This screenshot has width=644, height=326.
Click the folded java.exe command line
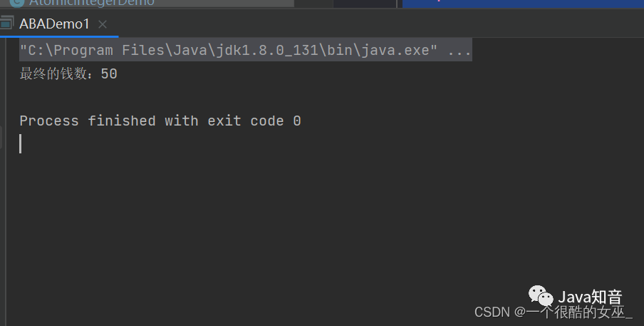[246, 50]
